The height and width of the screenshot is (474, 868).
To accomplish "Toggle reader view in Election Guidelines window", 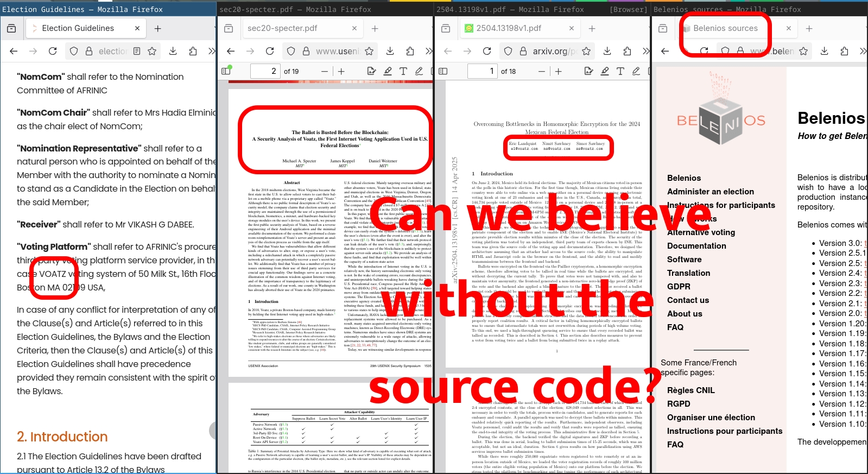I will coord(137,51).
